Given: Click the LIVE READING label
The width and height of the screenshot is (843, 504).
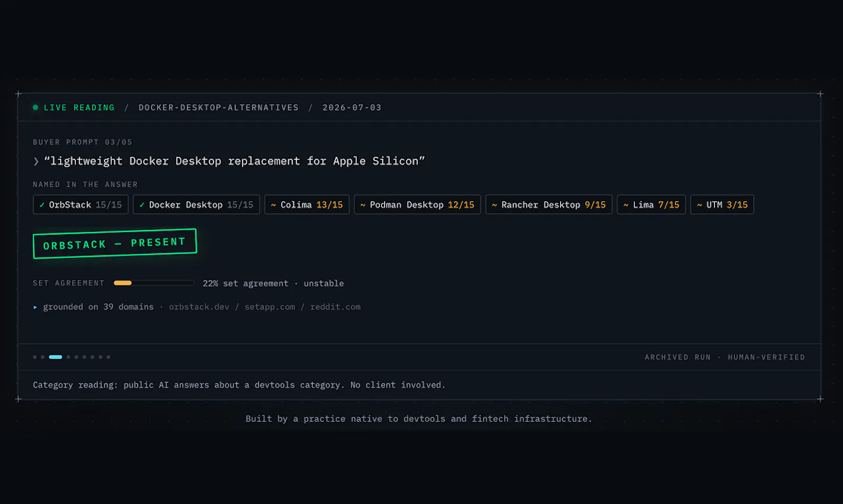Looking at the screenshot, I should point(79,107).
